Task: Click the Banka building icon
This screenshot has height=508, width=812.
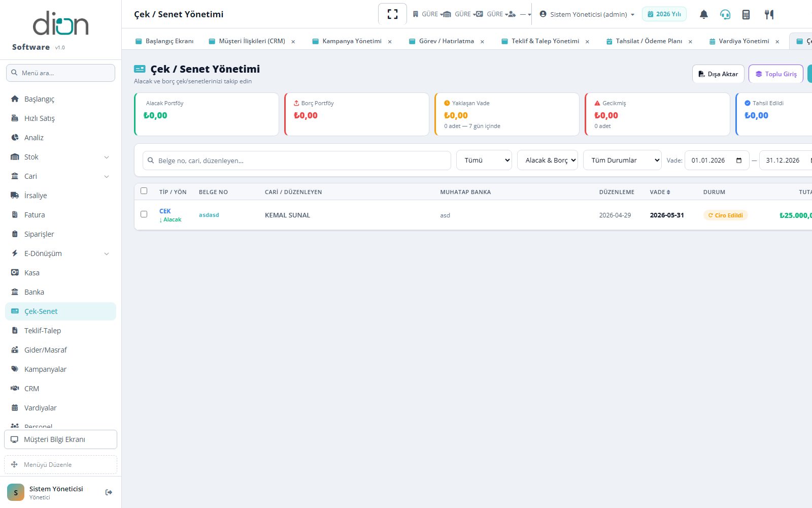Action: point(15,292)
